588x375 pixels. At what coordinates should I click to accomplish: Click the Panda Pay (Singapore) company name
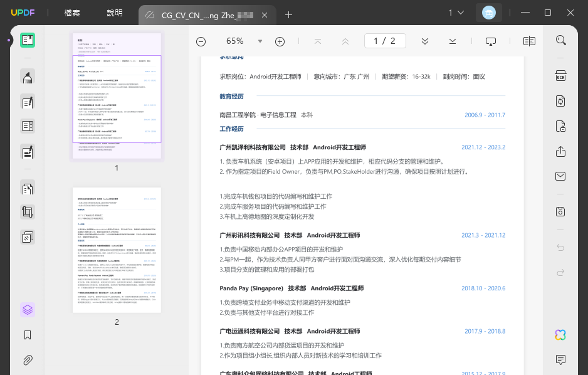click(251, 288)
